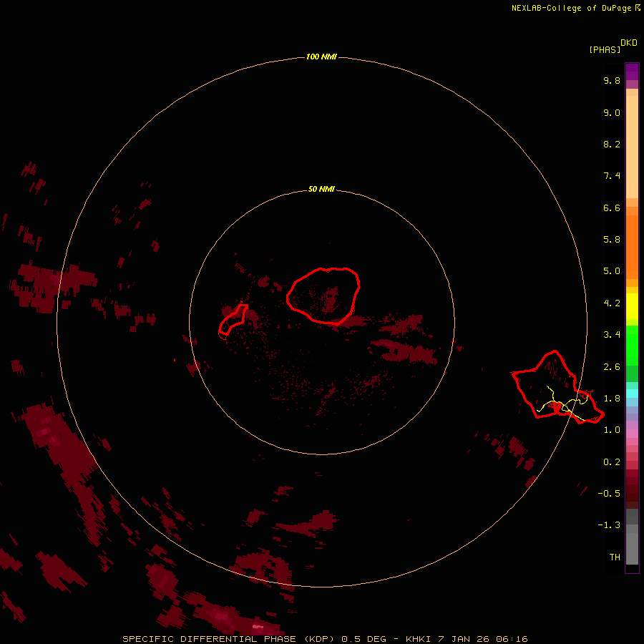Click the TH threshold label
644x644 pixels.
[615, 557]
